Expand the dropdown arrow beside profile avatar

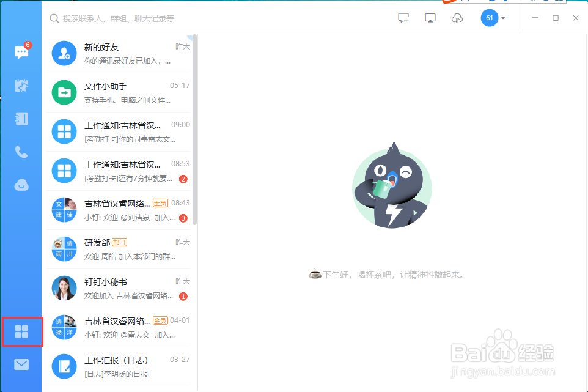[x=503, y=18]
